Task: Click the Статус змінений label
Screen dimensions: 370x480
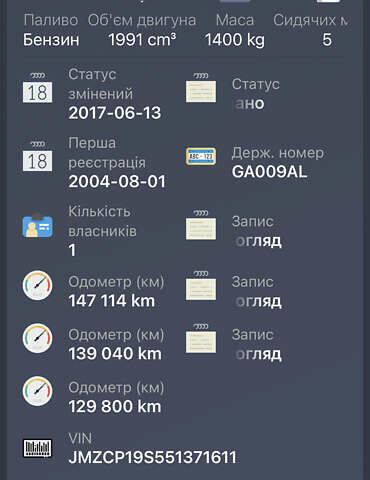Action: pyautogui.click(x=100, y=84)
